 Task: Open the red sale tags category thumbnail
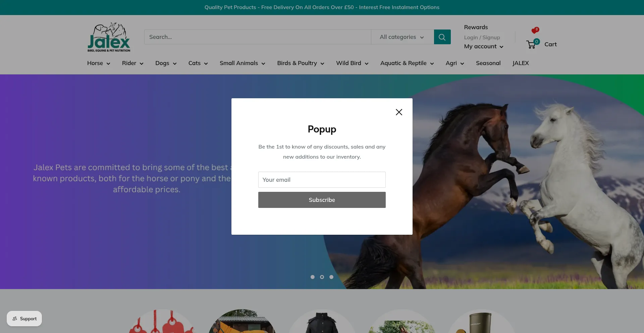click(x=162, y=321)
